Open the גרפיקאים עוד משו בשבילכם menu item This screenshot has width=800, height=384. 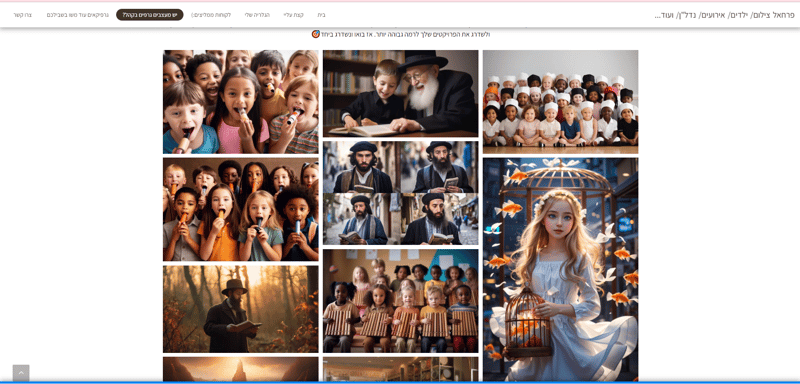pyautogui.click(x=78, y=15)
